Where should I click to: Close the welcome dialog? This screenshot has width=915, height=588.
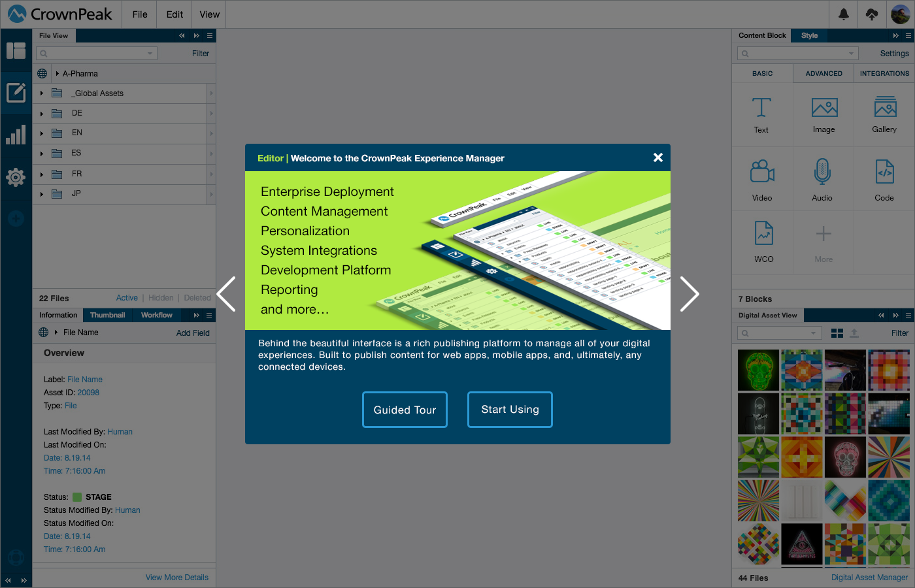coord(658,157)
